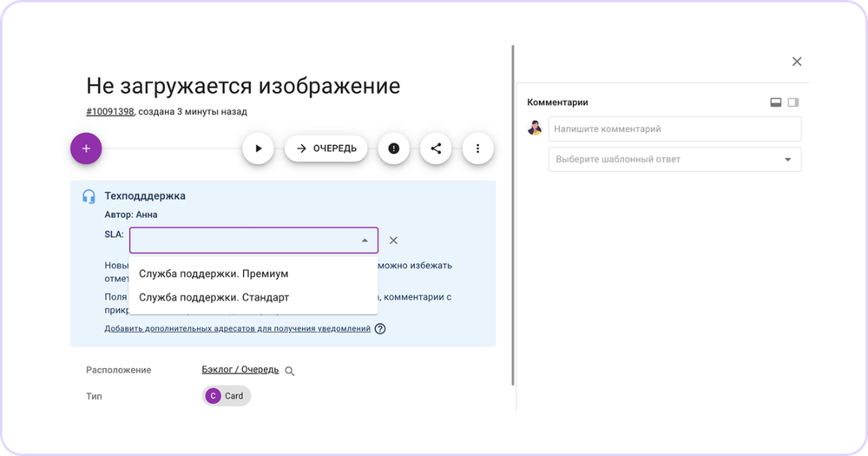Open the three-dot more options menu
Screen dimensions: 868x456
477,149
